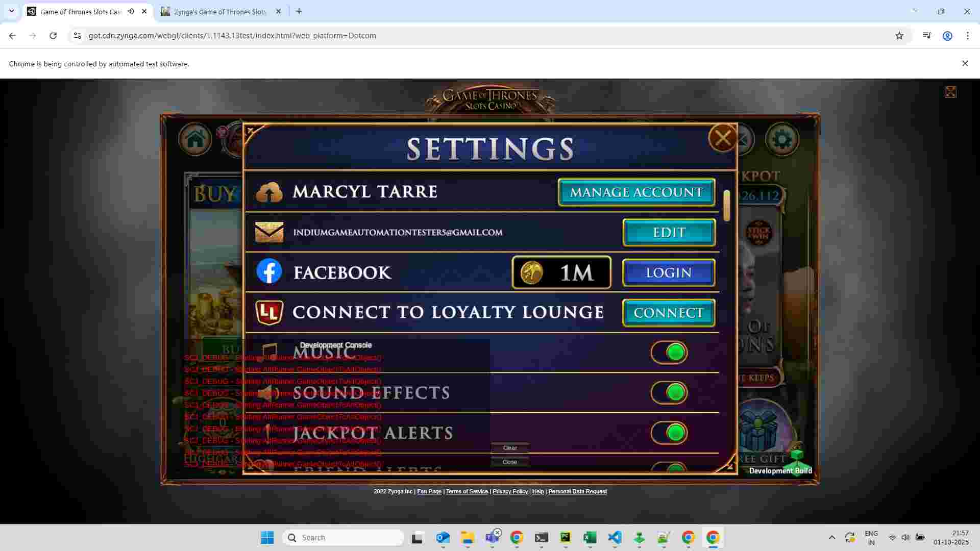Click the home icon in game header
The width and height of the screenshot is (980, 551).
pos(195,139)
